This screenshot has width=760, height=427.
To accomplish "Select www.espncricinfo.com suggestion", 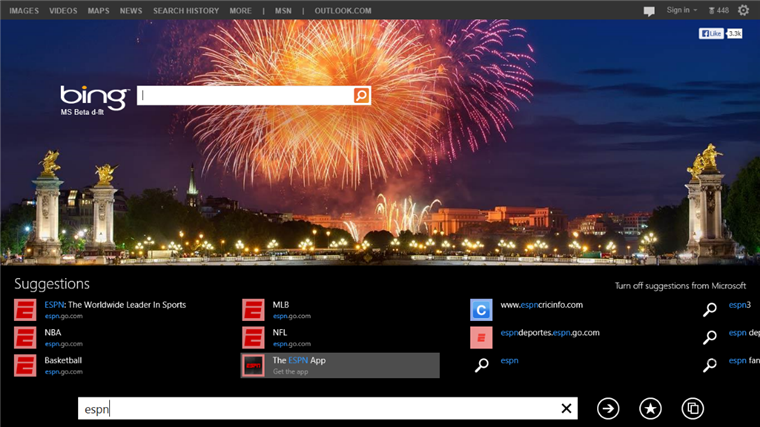I will coord(542,305).
